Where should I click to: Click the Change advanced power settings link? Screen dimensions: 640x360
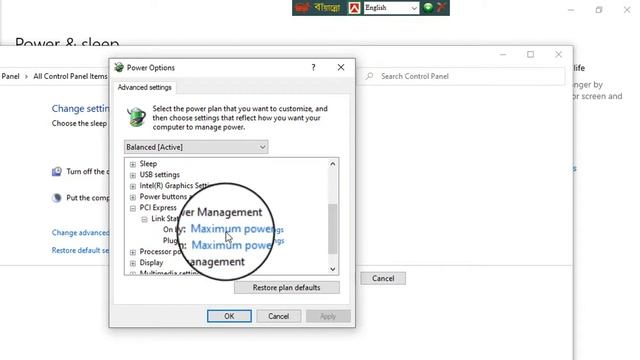[80, 233]
